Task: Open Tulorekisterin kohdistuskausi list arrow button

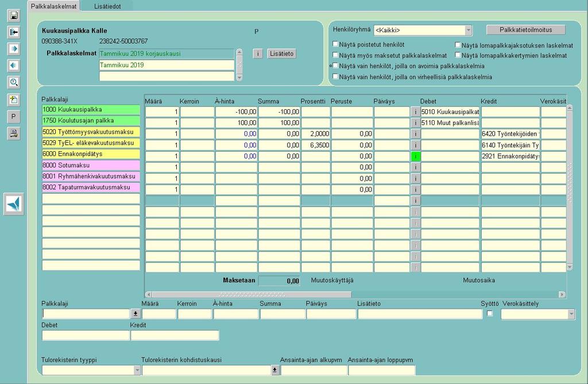Action: click(275, 370)
